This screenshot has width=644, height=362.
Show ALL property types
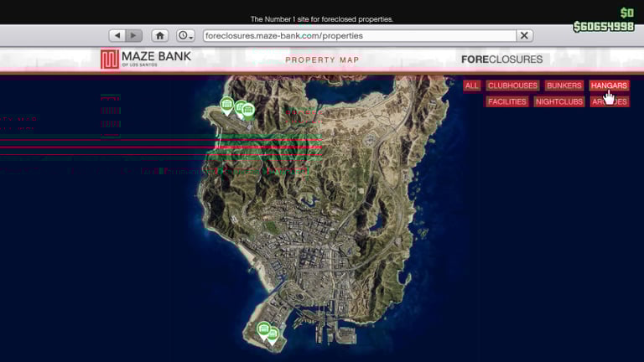[471, 85]
